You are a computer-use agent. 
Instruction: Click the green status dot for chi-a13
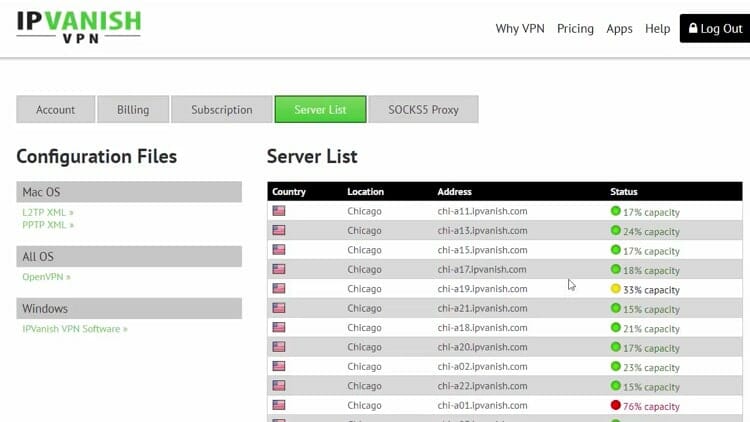[x=616, y=231]
